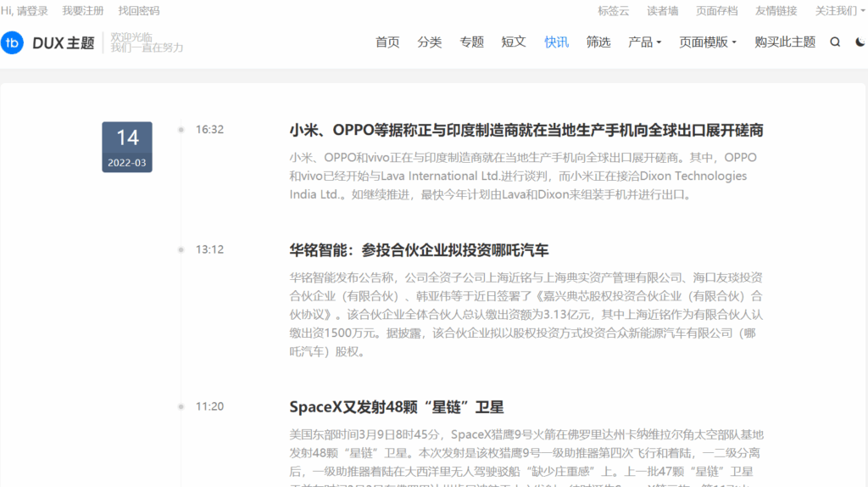Click the 华铭智能发布公告称 summary paragraph
Viewport: 868px width, 487px height.
pos(526,314)
